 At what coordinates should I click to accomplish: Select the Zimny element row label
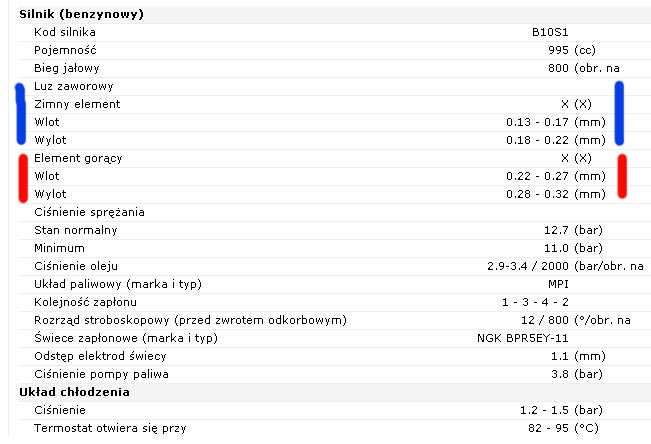point(77,104)
